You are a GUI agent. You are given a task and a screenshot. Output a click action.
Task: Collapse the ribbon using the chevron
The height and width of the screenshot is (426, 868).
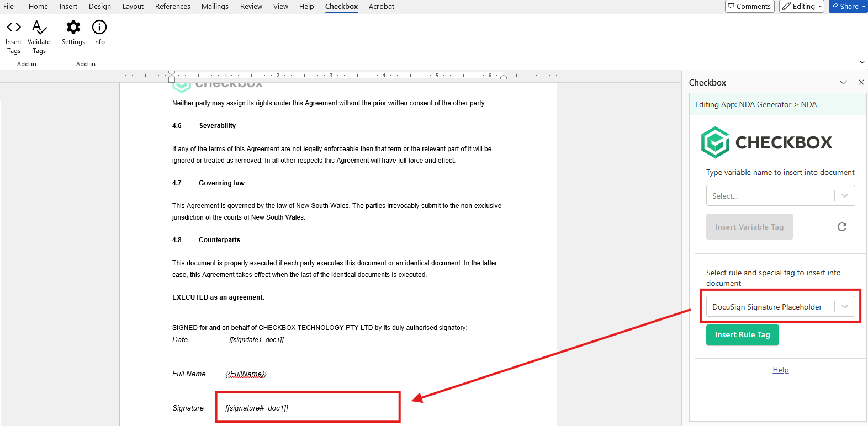click(x=862, y=62)
